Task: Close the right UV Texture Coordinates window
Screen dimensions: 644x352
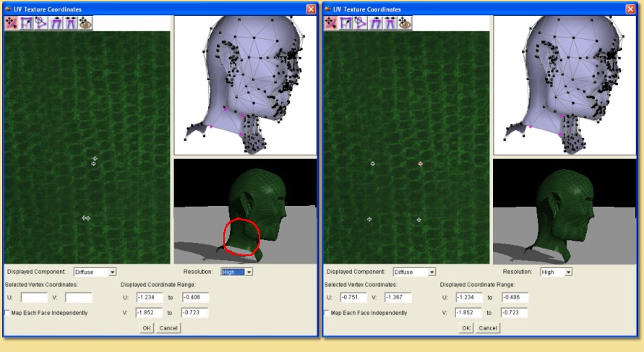Action: [632, 9]
